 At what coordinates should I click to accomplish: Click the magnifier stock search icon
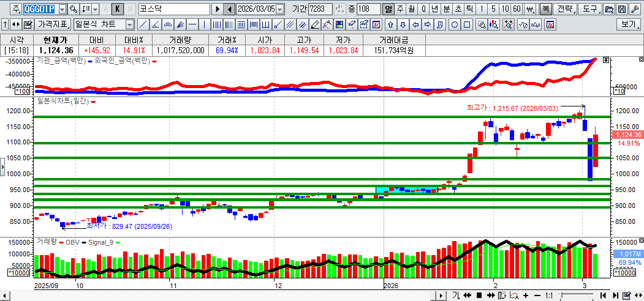tap(74, 9)
